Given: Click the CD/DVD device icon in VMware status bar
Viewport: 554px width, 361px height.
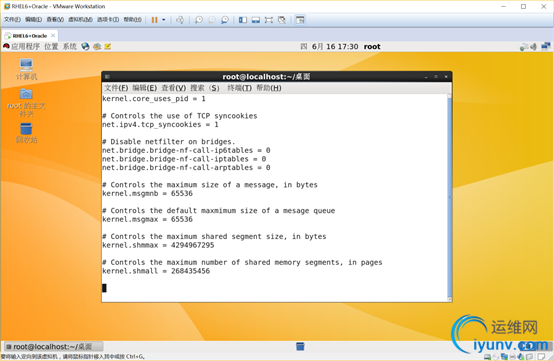Looking at the screenshot, I should click(495, 356).
